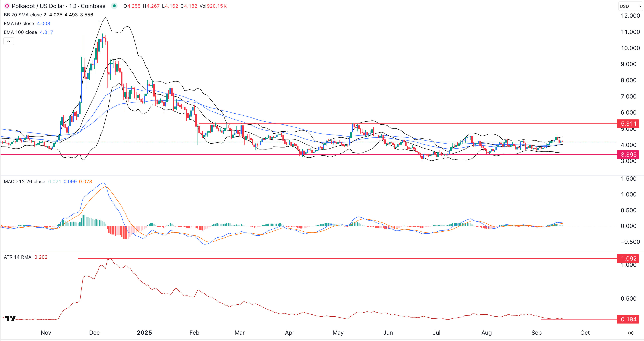
Task: Click the open price O4.255 readout
Action: point(132,6)
